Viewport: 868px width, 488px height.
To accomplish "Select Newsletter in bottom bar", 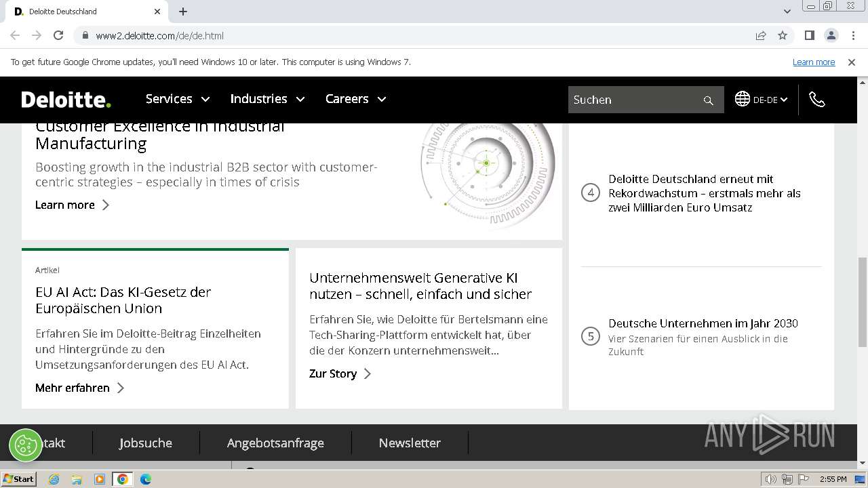I will (410, 443).
